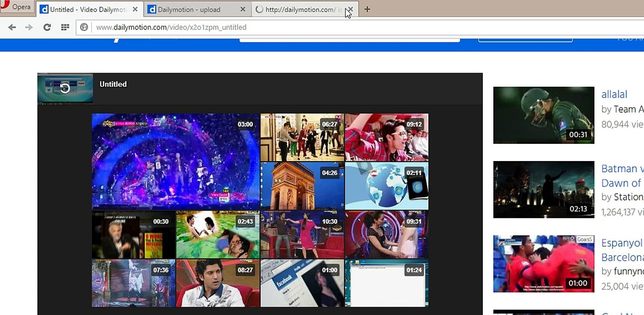Viewport: 644px width, 315px height.
Task: Switch to the Untitled - Video Dailymotion tab
Action: point(89,9)
